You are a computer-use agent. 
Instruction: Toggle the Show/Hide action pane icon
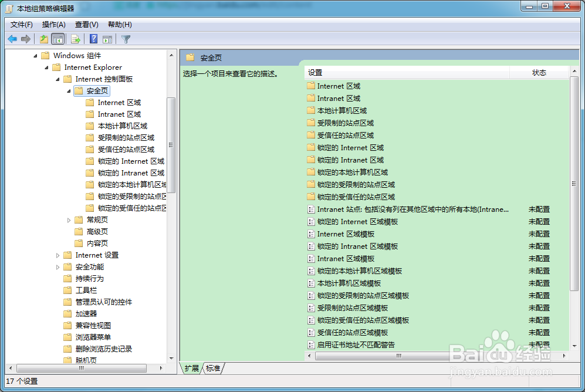pos(107,39)
